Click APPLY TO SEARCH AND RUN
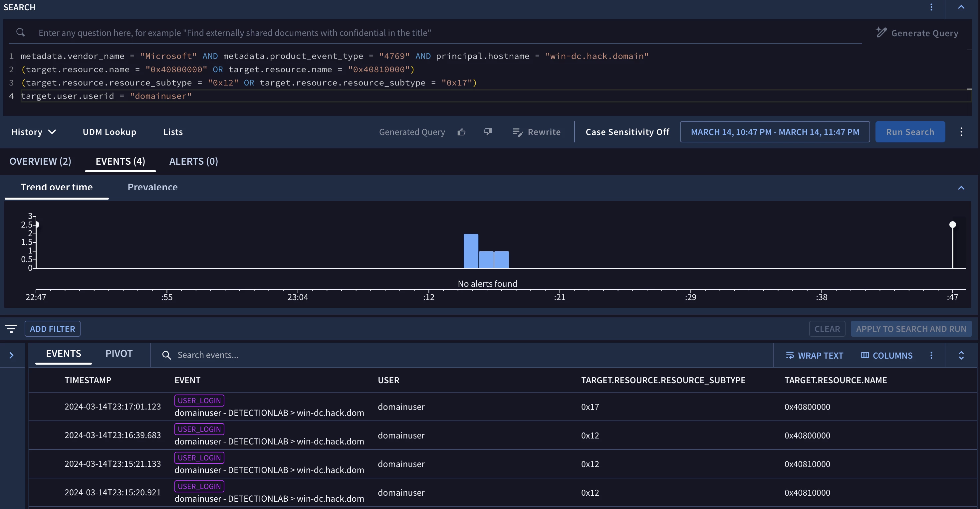Screen dimensions: 980x509 pos(911,329)
